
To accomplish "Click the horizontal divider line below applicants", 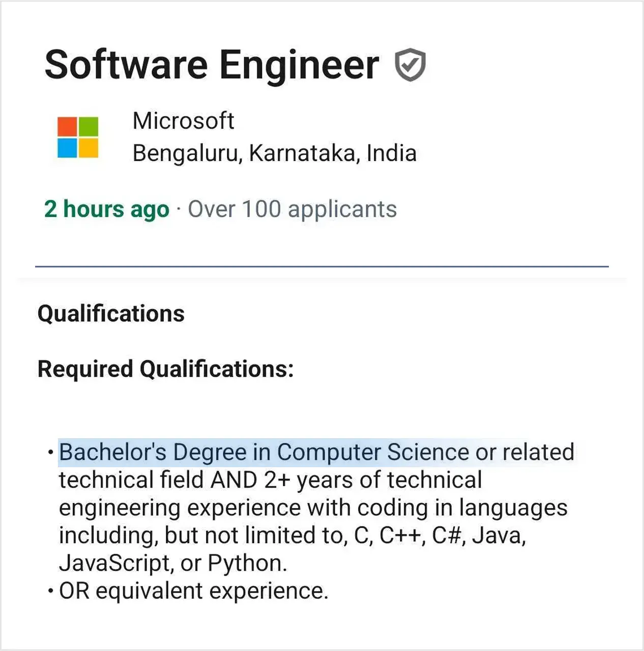I will (x=321, y=266).
